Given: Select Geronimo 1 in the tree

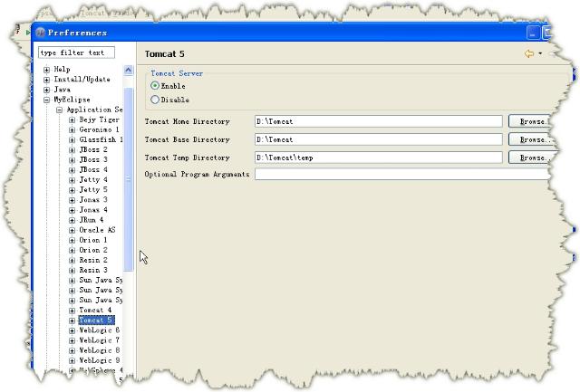Looking at the screenshot, I should (x=99, y=129).
